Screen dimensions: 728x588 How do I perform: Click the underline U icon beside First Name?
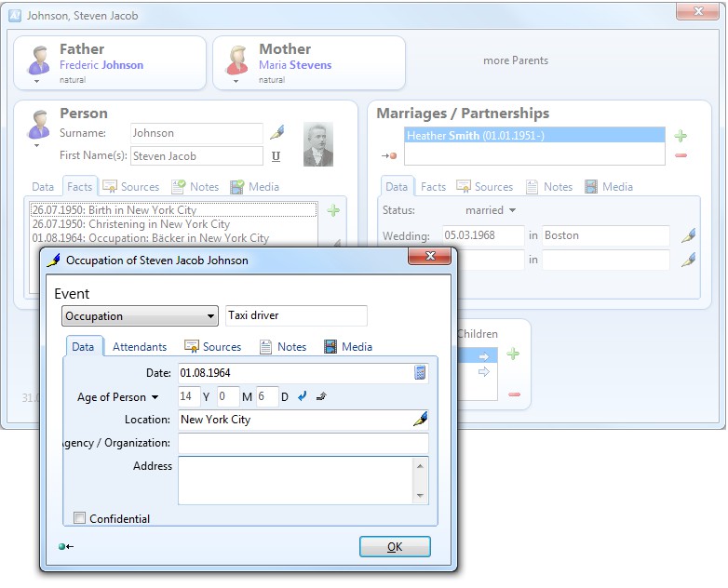click(x=276, y=156)
